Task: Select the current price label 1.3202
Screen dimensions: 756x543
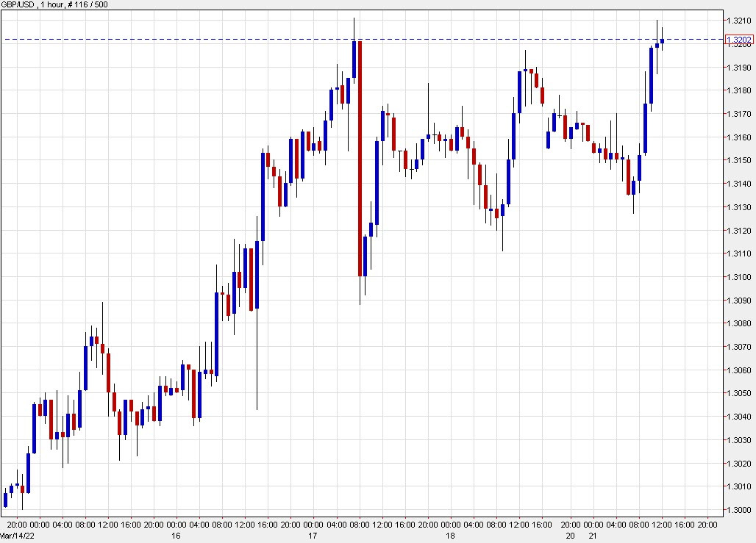Action: (x=739, y=40)
